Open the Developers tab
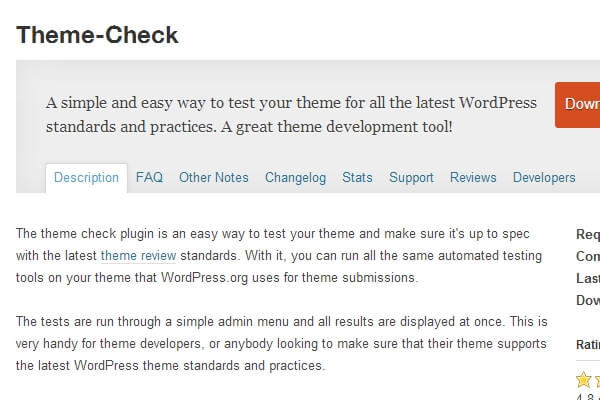 [544, 178]
